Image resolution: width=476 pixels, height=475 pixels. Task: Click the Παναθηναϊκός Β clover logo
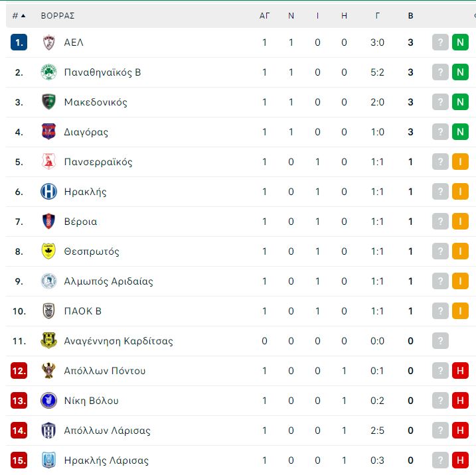(x=48, y=72)
